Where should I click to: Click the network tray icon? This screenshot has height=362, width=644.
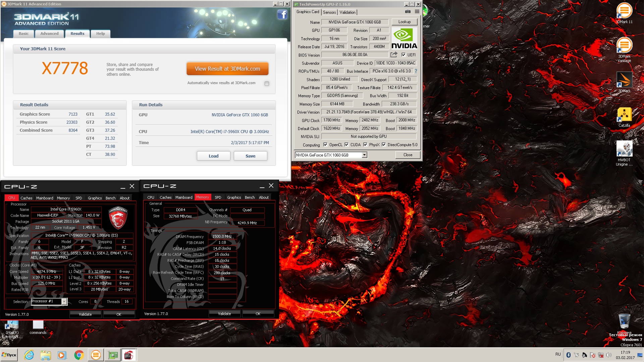pyautogui.click(x=601, y=355)
